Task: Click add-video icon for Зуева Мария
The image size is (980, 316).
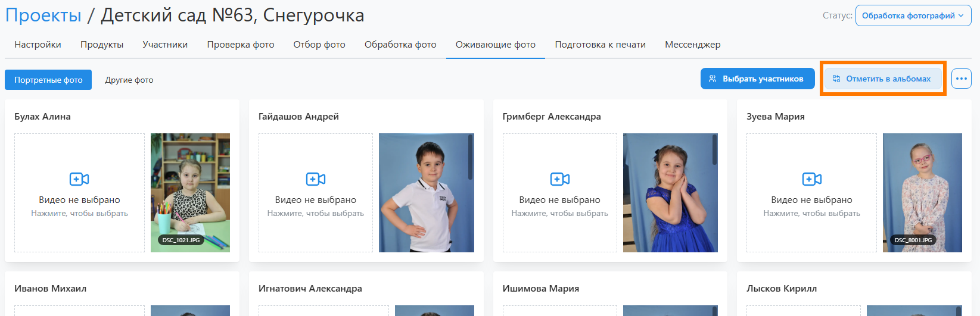Action: (811, 179)
